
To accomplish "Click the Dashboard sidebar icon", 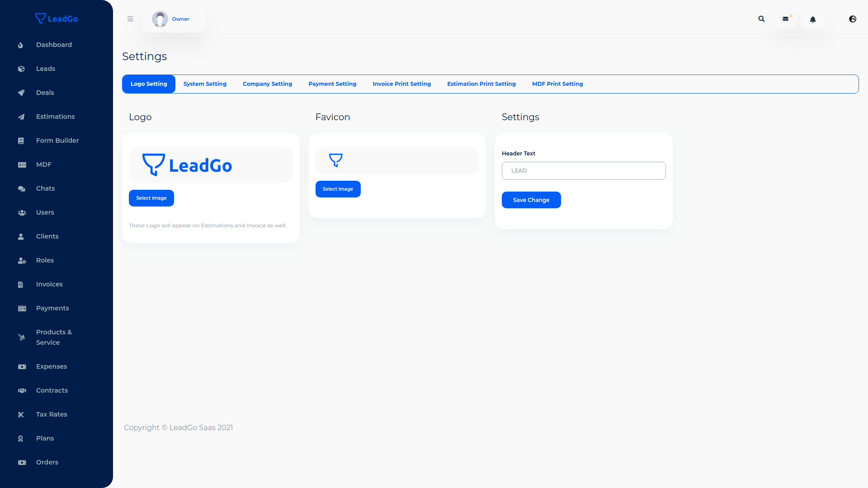I will [21, 45].
